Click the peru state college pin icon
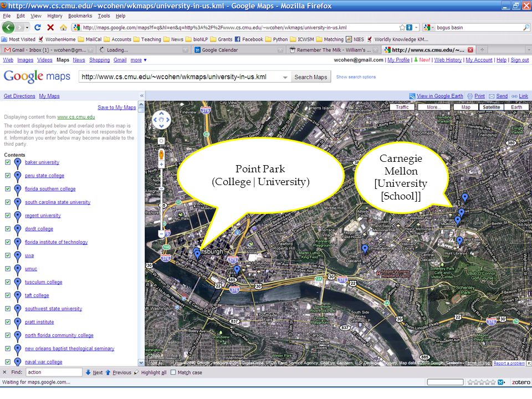Viewport: 532px width, 399px height. click(18, 176)
